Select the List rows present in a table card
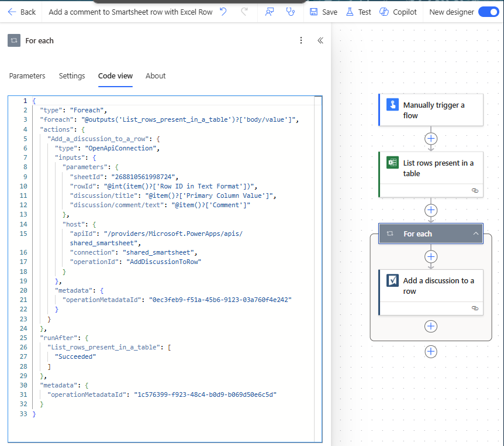The image size is (504, 446). click(431, 174)
